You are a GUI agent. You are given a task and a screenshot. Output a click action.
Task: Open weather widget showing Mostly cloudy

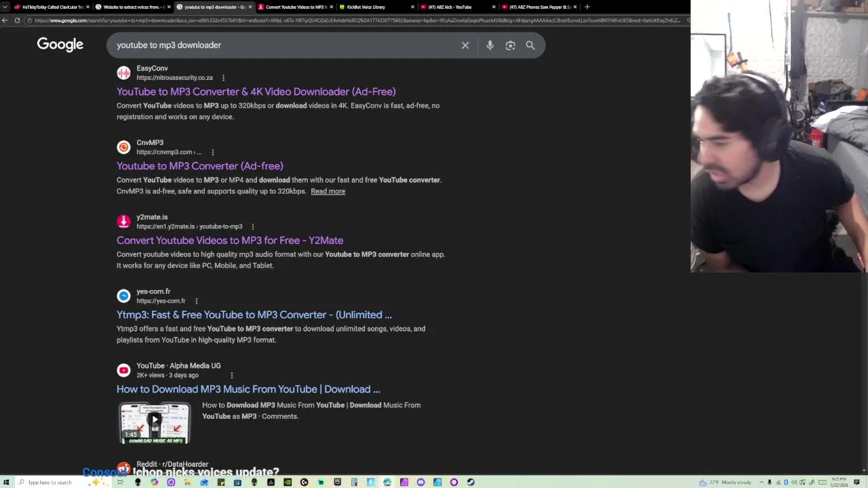(x=725, y=482)
